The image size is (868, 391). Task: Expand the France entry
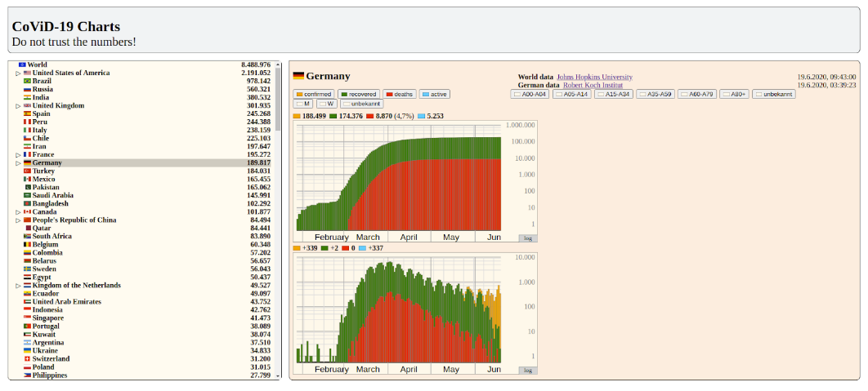[x=18, y=155]
